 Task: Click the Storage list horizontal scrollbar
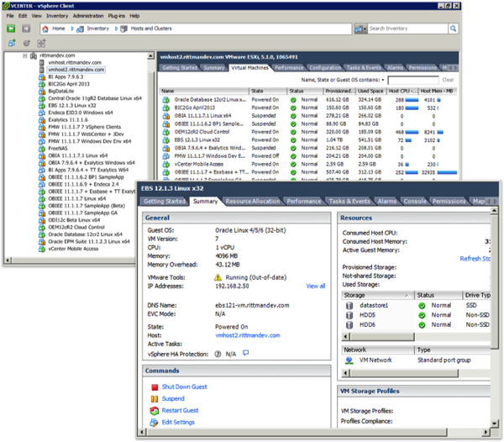tap(381, 337)
